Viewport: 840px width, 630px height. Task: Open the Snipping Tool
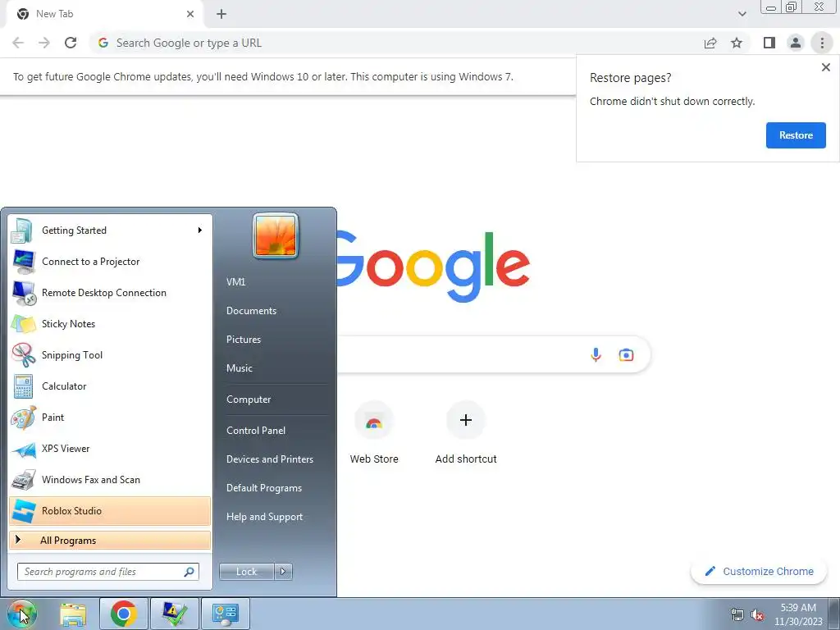click(x=110, y=354)
